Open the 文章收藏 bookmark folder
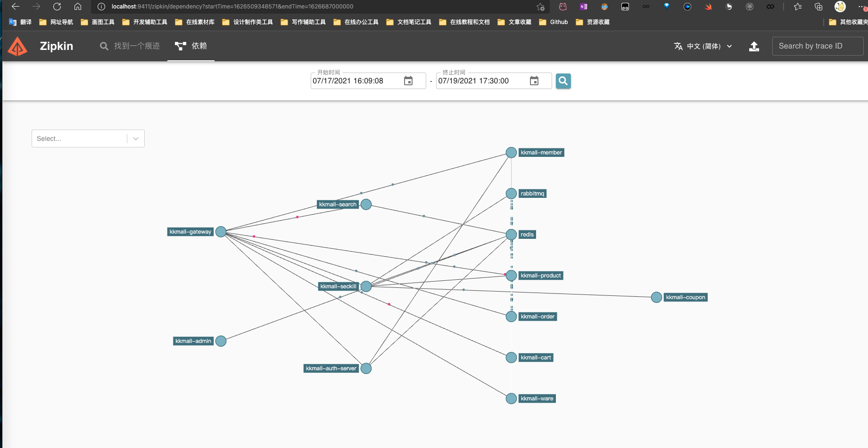The image size is (868, 448). coord(514,22)
